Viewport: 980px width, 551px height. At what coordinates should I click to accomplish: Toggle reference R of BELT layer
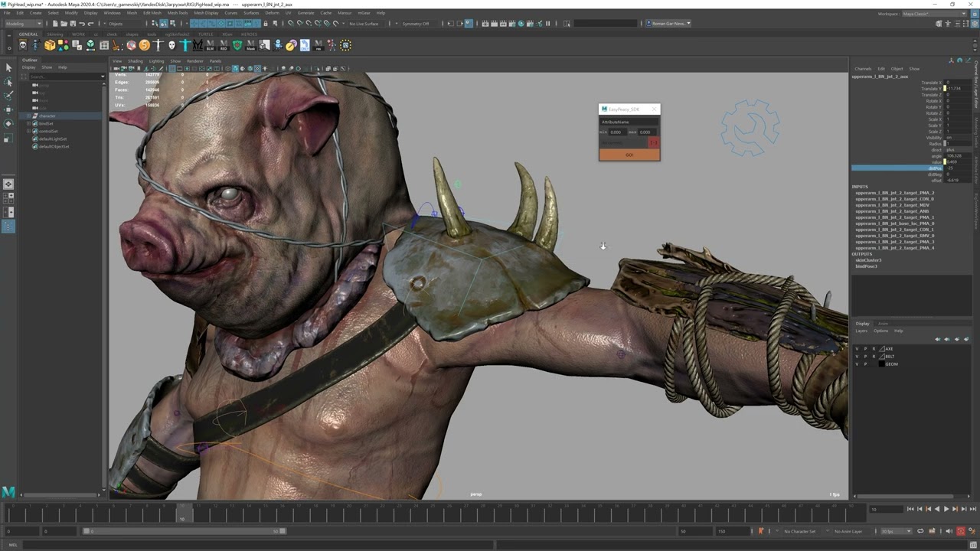[x=874, y=357]
